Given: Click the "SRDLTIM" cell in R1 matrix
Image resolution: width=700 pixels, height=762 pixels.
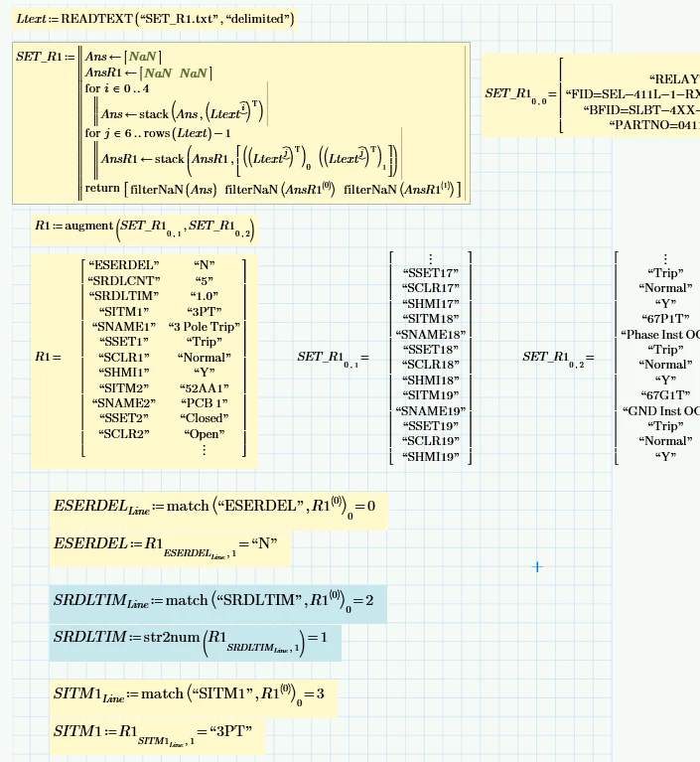Looking at the screenshot, I should [124, 295].
